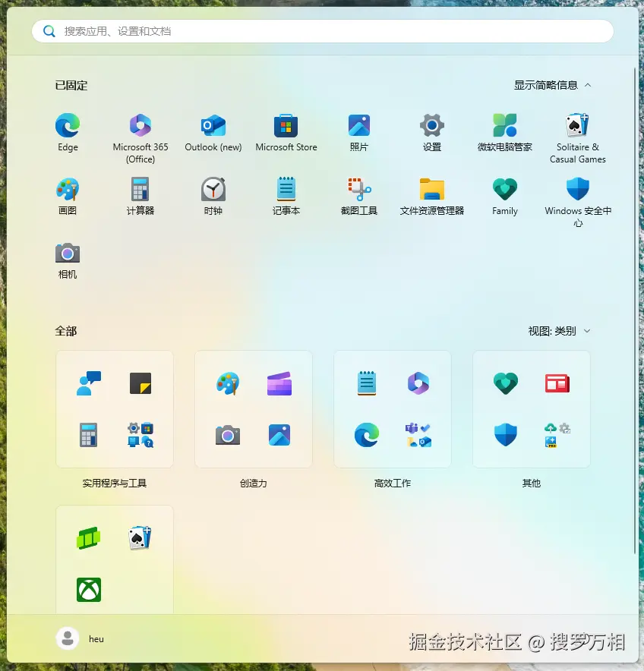Open the 其他 category label
The height and width of the screenshot is (671, 644).
(532, 484)
